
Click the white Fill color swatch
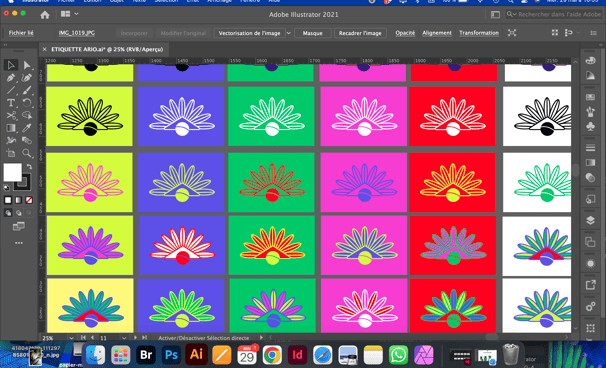click(x=12, y=172)
